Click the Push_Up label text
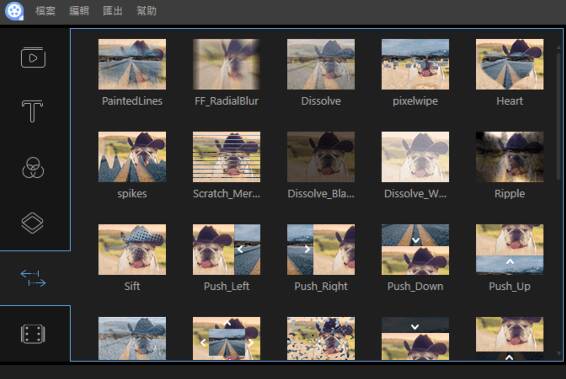 [510, 286]
